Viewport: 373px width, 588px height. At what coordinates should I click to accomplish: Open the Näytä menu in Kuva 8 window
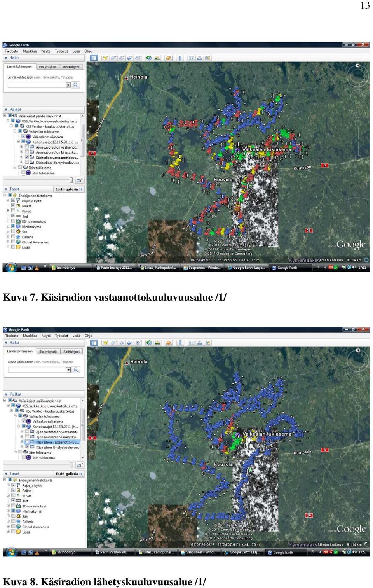(x=46, y=336)
